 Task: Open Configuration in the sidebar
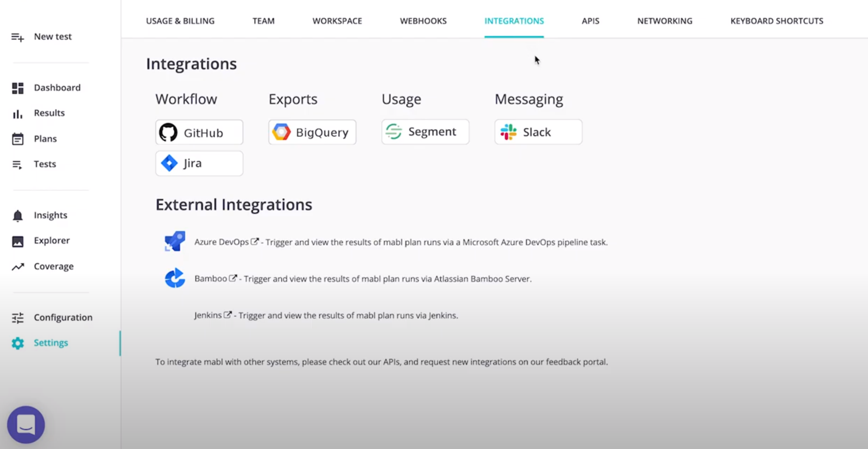(63, 317)
